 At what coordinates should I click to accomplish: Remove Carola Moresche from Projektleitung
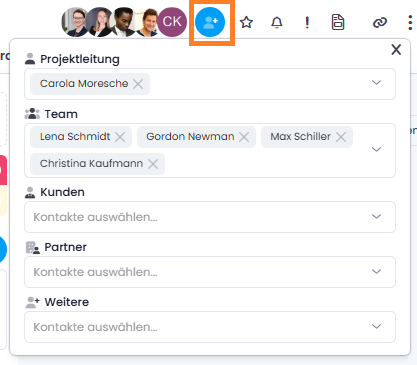coord(138,84)
